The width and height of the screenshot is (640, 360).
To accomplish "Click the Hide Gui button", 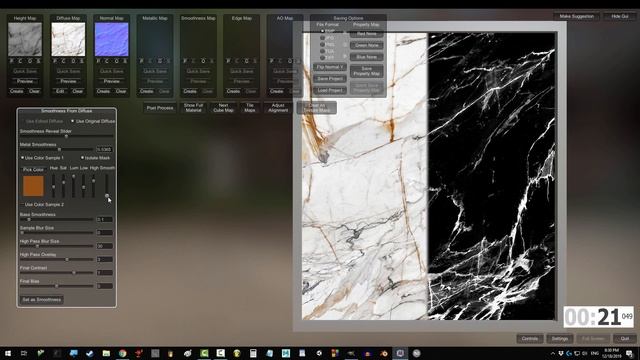I will click(x=620, y=17).
